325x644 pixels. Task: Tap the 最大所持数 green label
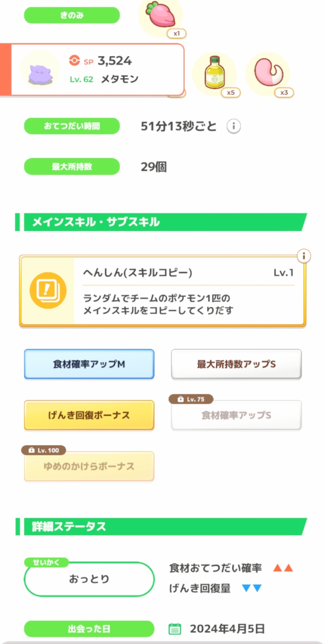pos(72,166)
